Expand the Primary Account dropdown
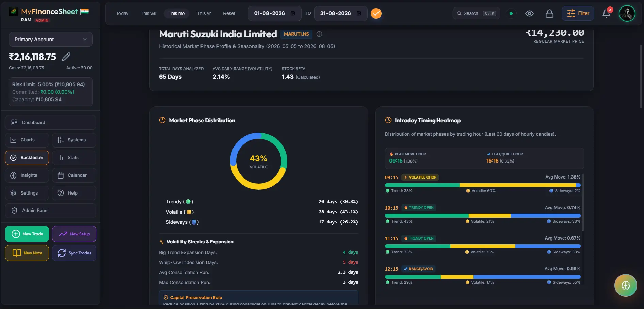This screenshot has height=309, width=644. (x=51, y=40)
